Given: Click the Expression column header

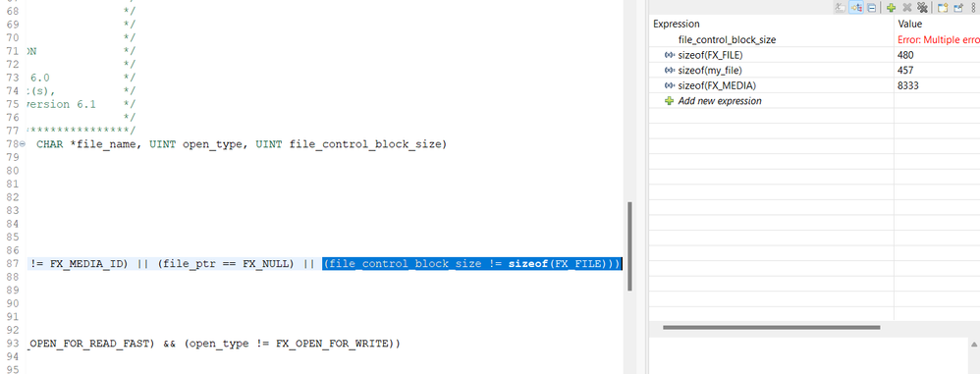Looking at the screenshot, I should 771,24.
